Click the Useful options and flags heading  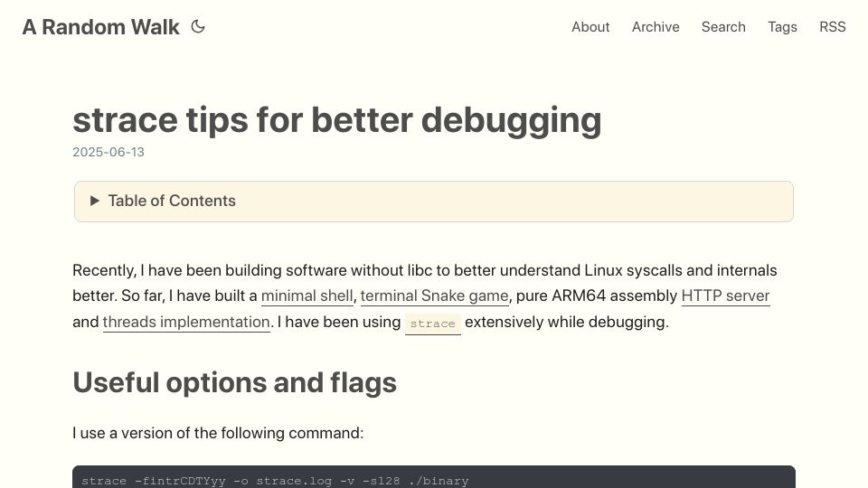[x=235, y=382]
